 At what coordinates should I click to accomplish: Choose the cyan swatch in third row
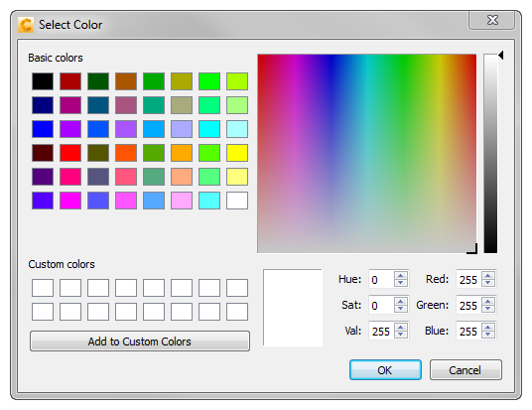[209, 129]
